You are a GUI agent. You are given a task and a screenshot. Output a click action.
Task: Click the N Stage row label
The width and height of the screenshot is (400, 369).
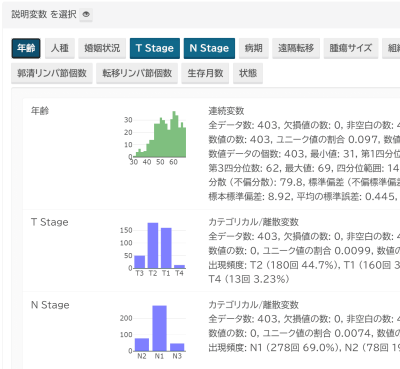[50, 305]
